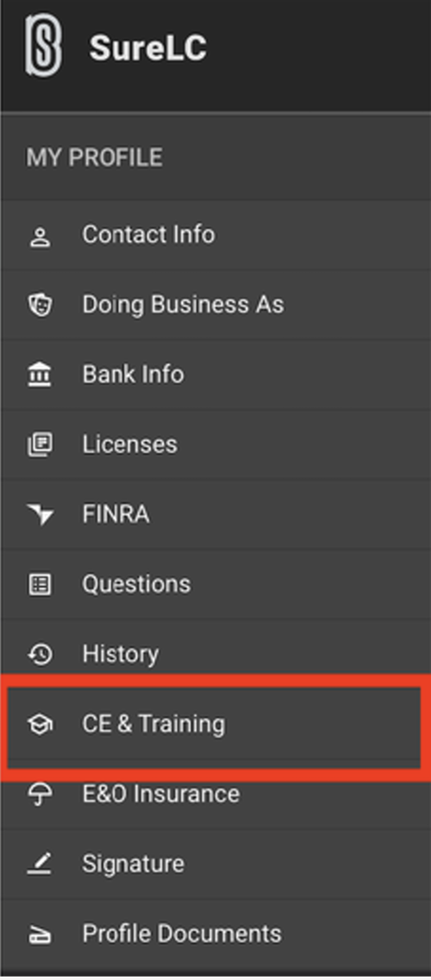Click the umbrella icon for E&O Insurance
The image size is (431, 980).
click(41, 794)
